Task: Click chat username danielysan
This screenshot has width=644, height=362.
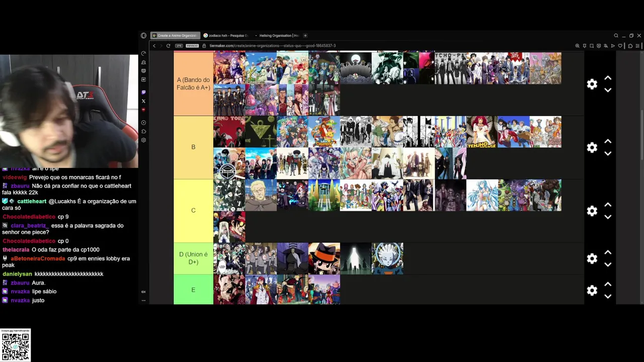Action: pos(17,274)
